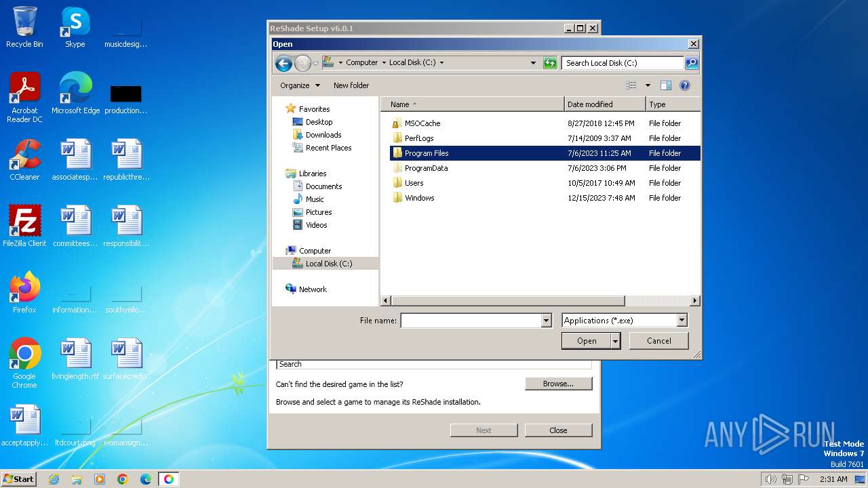The image size is (868, 488).
Task: Go back in the Open dialog
Action: click(x=283, y=63)
